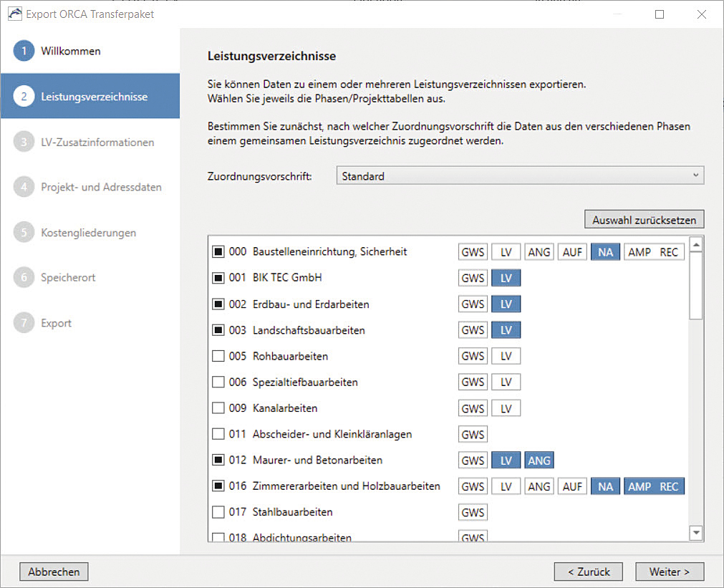
Task: Click the step 1 Willkommen circle icon
Action: tap(24, 51)
